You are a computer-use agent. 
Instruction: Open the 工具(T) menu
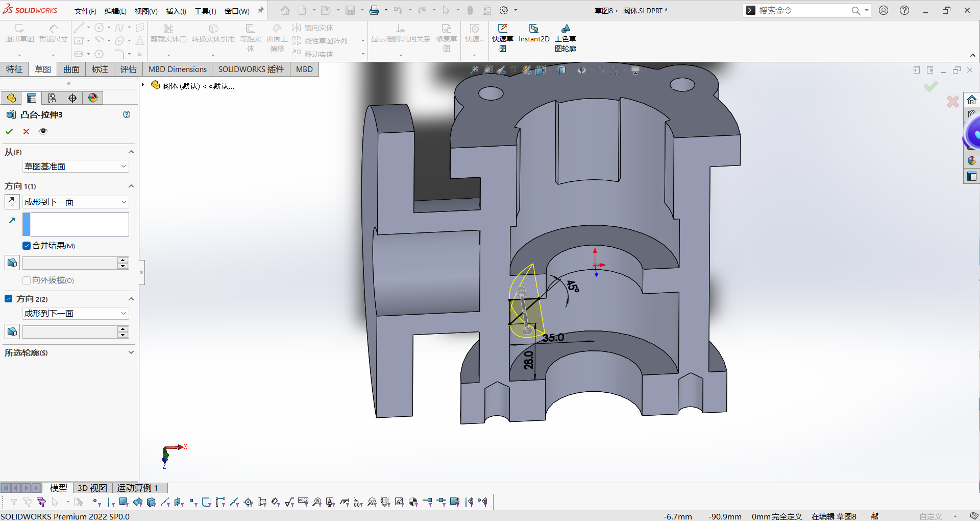(205, 11)
